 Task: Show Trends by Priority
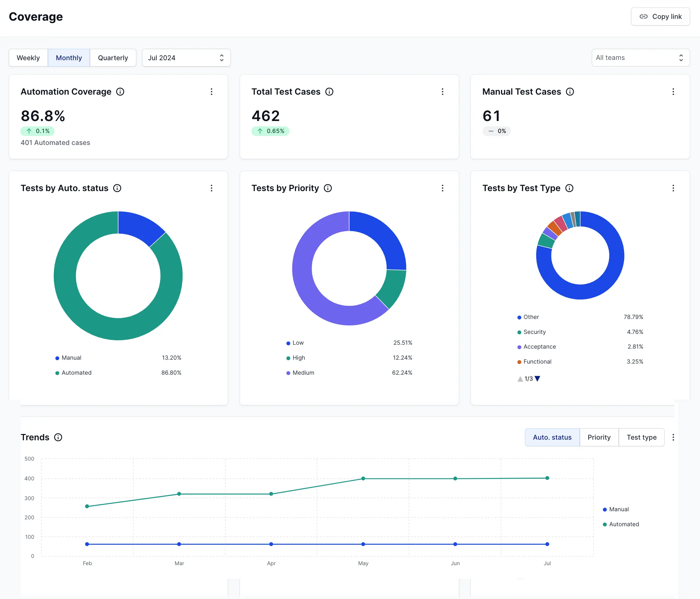(599, 437)
